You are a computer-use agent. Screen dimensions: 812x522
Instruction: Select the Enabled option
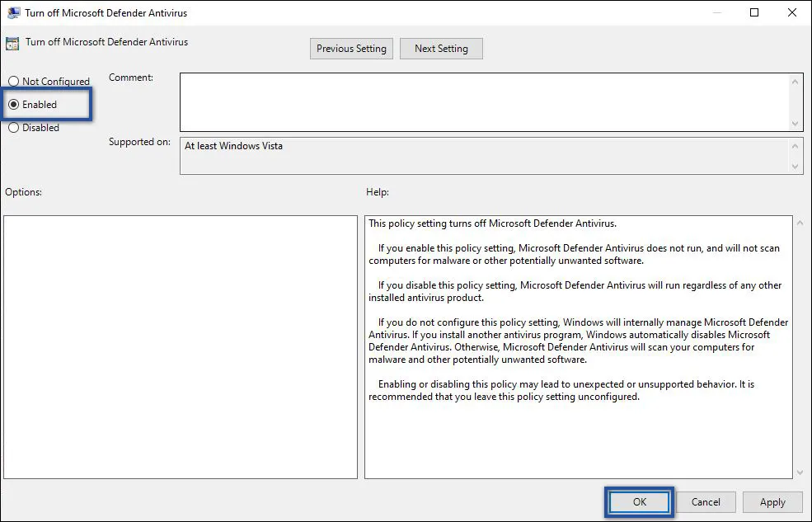coord(13,104)
